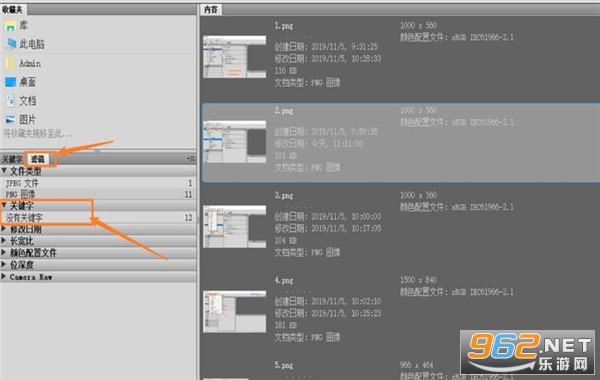This screenshot has width=600, height=380.
Task: Select the 3.png thumbnail
Action: click(235, 227)
